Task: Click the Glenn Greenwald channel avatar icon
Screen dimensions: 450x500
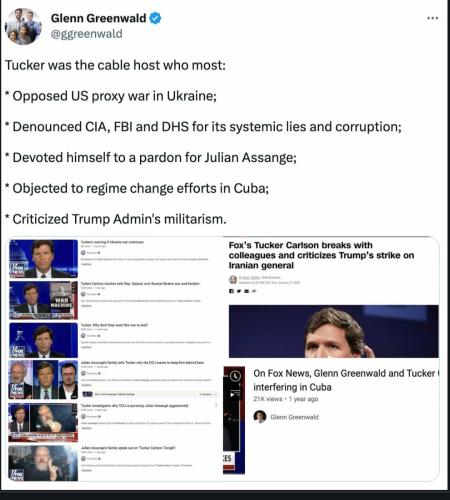Action: [x=260, y=417]
